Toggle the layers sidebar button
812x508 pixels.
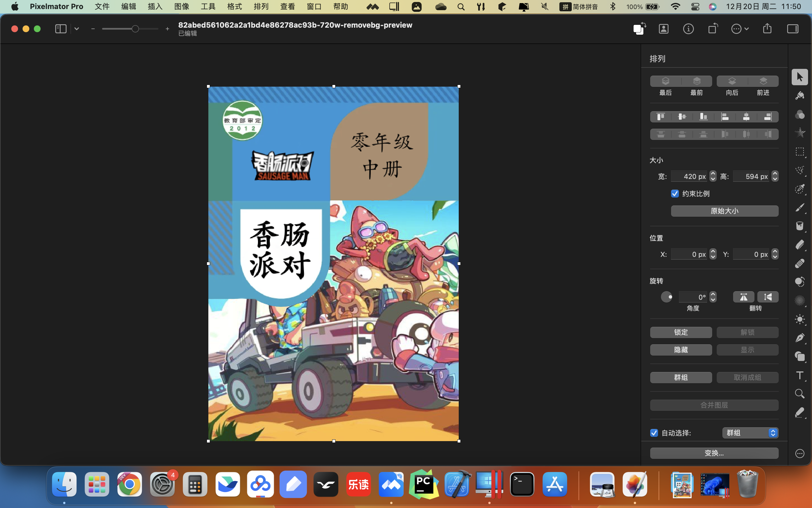(x=61, y=29)
